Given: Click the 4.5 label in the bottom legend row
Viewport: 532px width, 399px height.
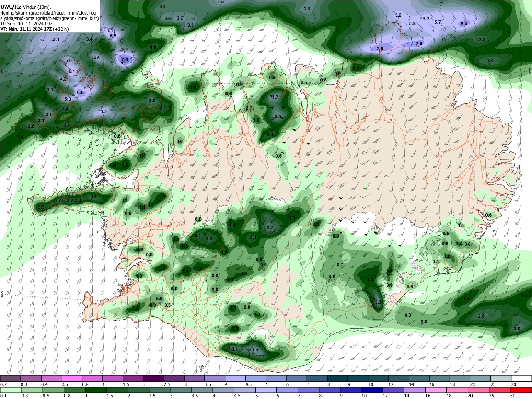Looking at the screenshot, I should click(x=237, y=396).
